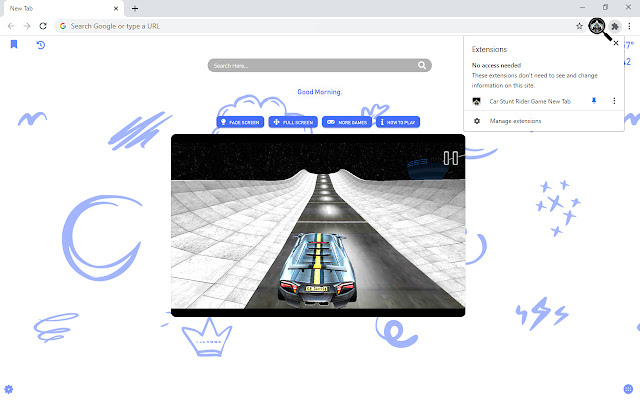Viewport: 640px width, 400px height.
Task: Click the bookmark icon on the page
Action: coord(14,45)
